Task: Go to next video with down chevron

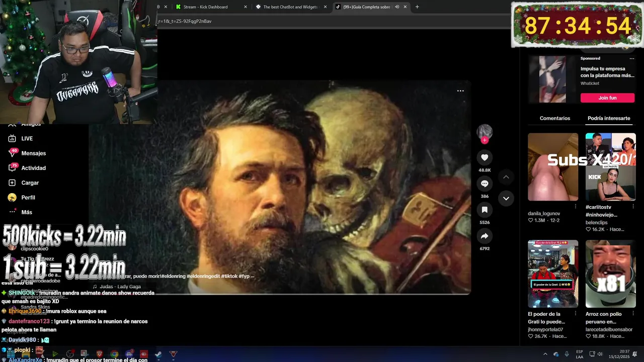Action: tap(506, 198)
